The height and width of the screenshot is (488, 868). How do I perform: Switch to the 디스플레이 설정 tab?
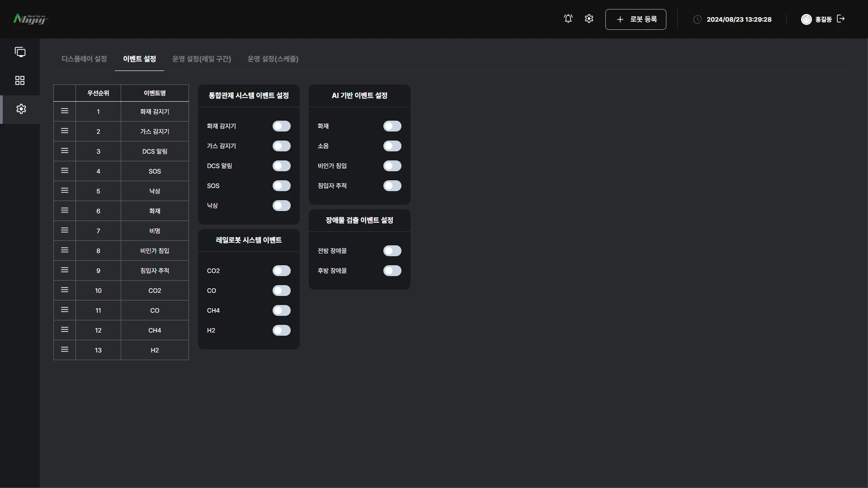[x=84, y=59]
